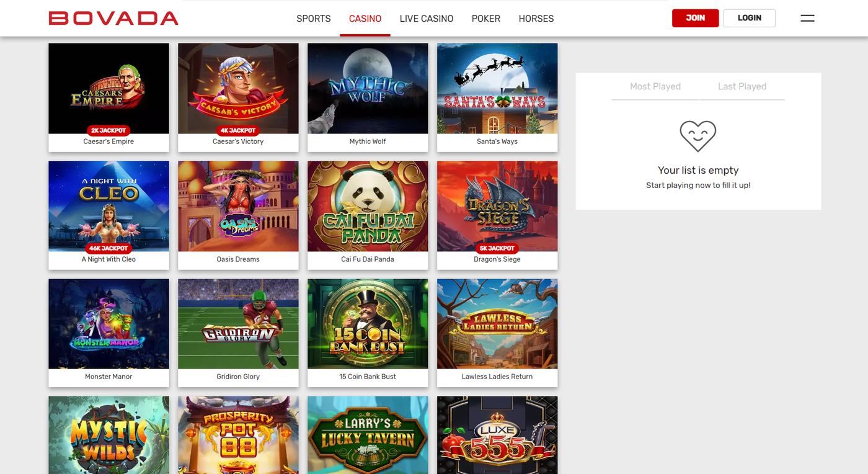The width and height of the screenshot is (868, 474).
Task: Click the red Join button
Action: pyautogui.click(x=695, y=18)
